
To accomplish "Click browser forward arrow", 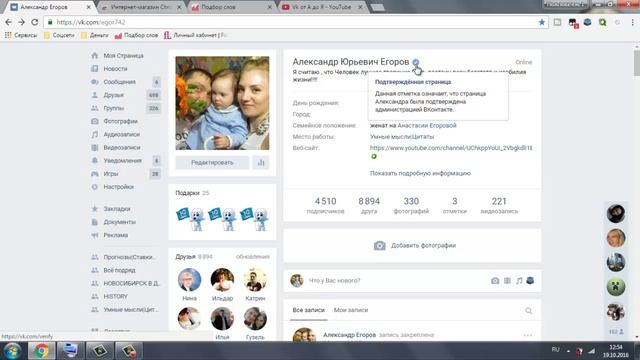I will 21,22.
